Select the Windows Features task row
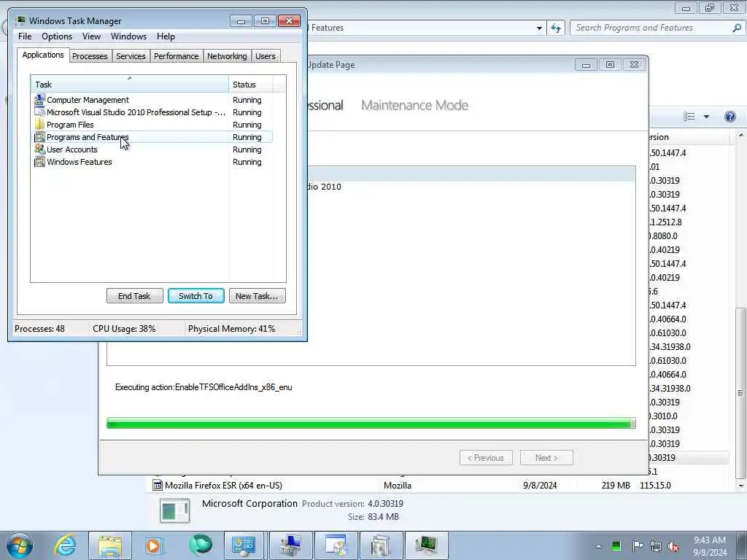 pos(152,162)
